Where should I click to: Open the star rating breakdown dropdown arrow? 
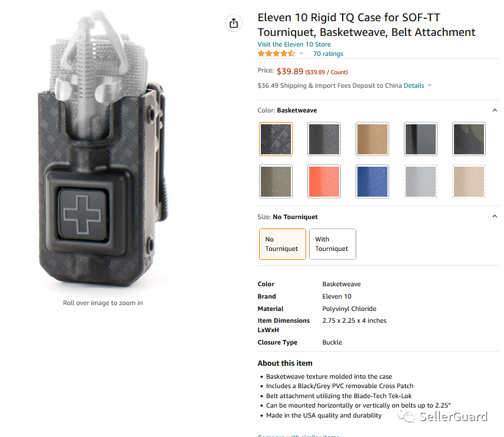click(301, 54)
